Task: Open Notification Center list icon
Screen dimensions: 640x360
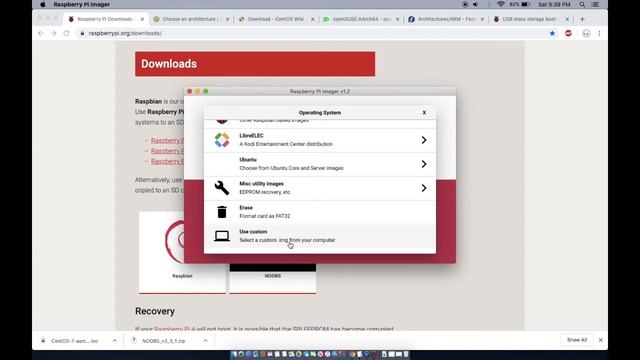Action: pyautogui.click(x=595, y=4)
